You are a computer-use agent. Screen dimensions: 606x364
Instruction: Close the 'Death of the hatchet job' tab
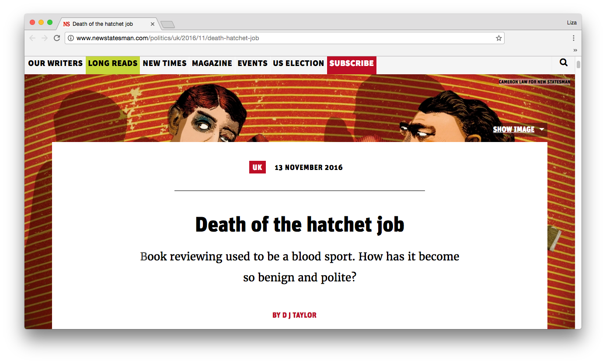153,24
